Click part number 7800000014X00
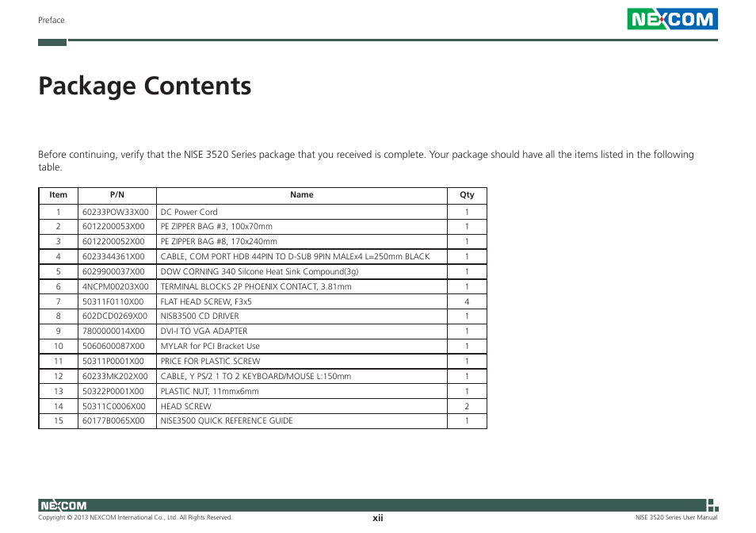 113,332
